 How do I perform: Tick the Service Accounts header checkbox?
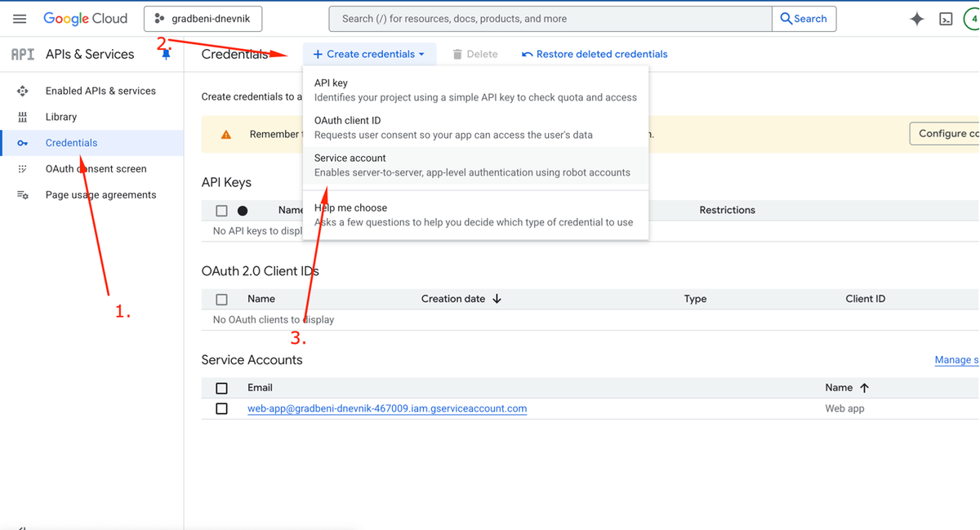click(221, 388)
